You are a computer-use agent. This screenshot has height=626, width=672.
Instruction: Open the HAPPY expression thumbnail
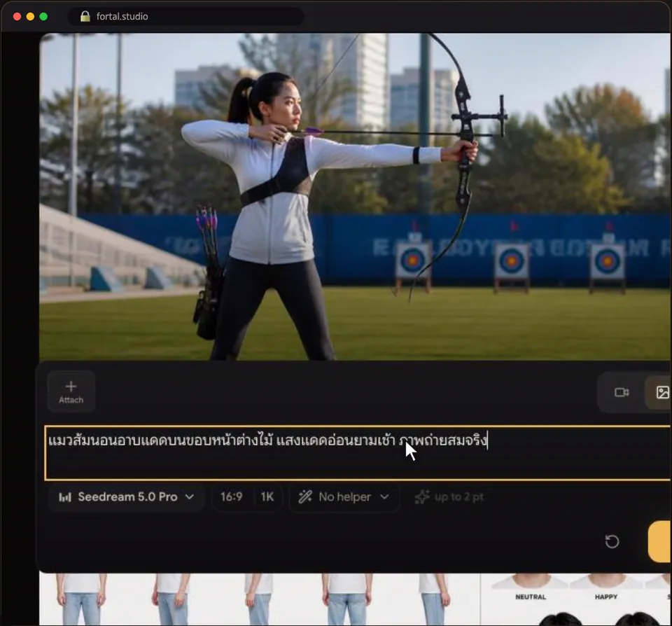(x=606, y=588)
